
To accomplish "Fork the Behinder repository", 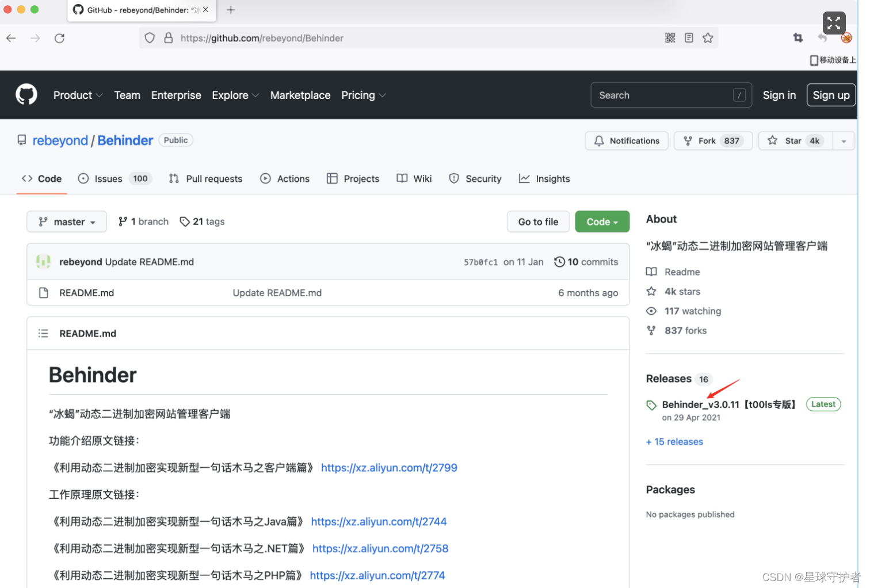I will point(713,141).
